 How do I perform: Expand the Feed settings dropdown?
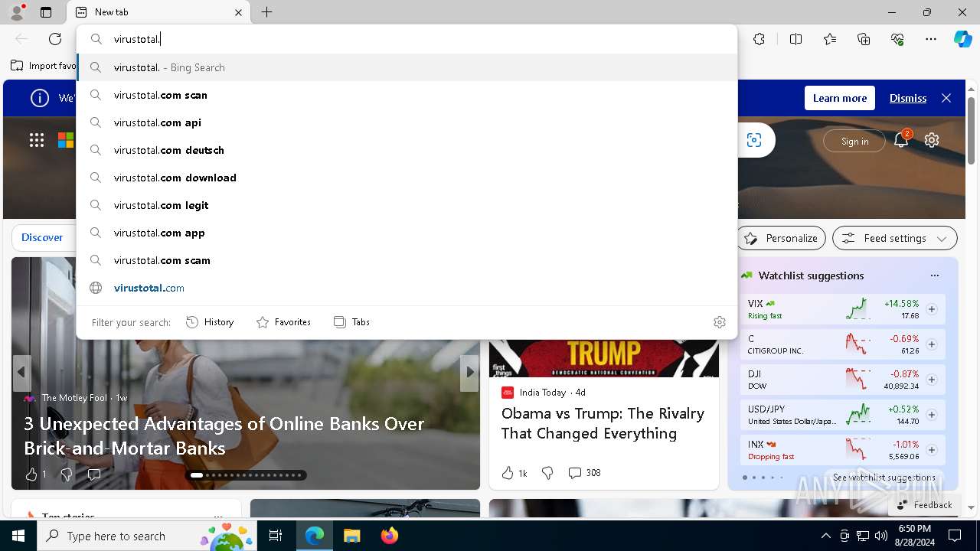tap(895, 238)
